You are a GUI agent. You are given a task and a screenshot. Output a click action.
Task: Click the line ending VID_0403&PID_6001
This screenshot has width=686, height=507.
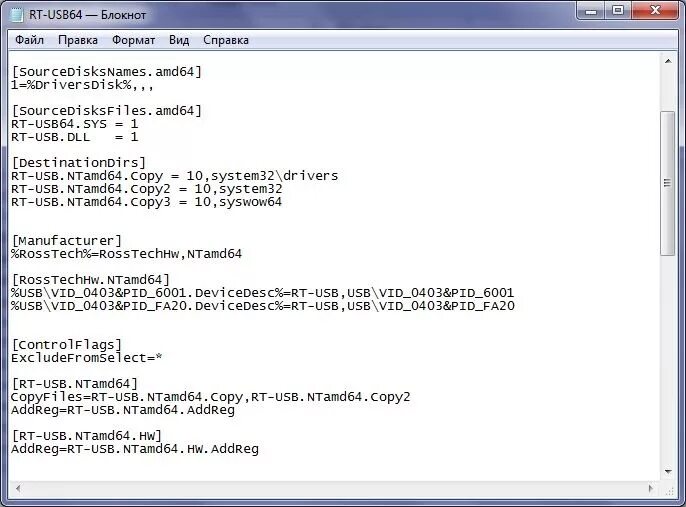click(262, 293)
